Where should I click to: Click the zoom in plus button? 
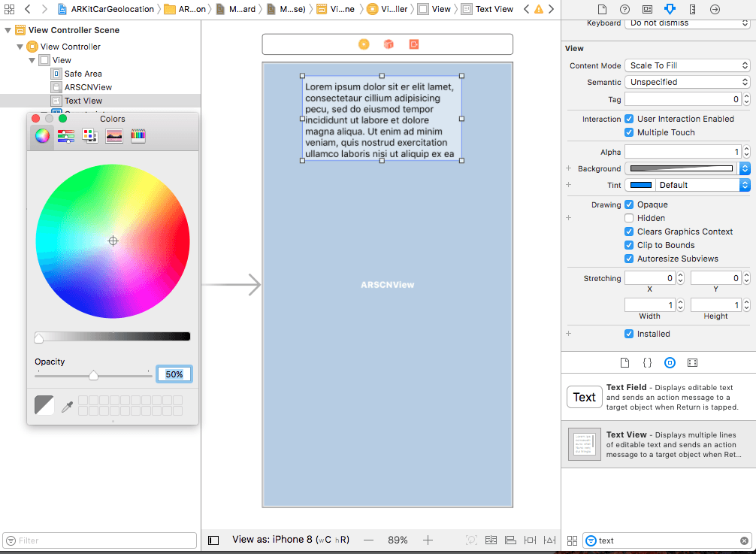pyautogui.click(x=428, y=540)
